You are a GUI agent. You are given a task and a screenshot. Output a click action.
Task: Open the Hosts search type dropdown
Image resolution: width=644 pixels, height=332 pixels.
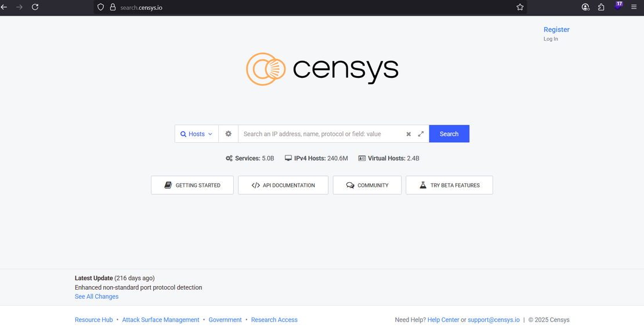coord(197,134)
